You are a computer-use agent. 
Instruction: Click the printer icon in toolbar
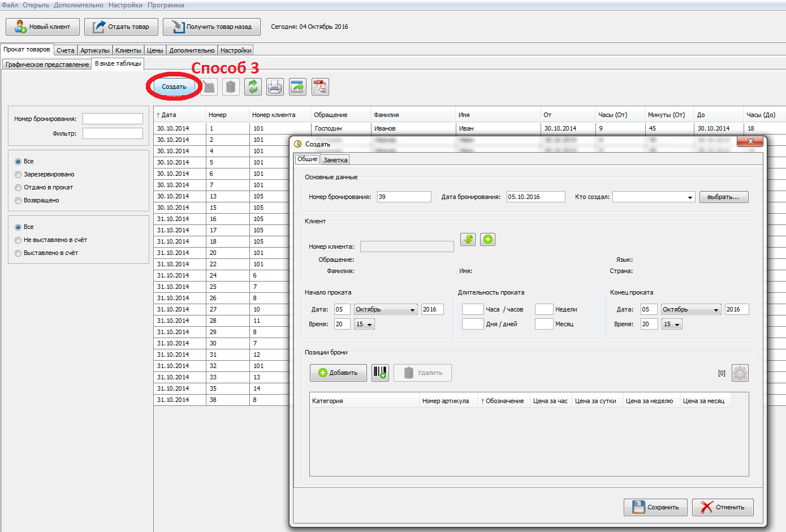click(275, 86)
